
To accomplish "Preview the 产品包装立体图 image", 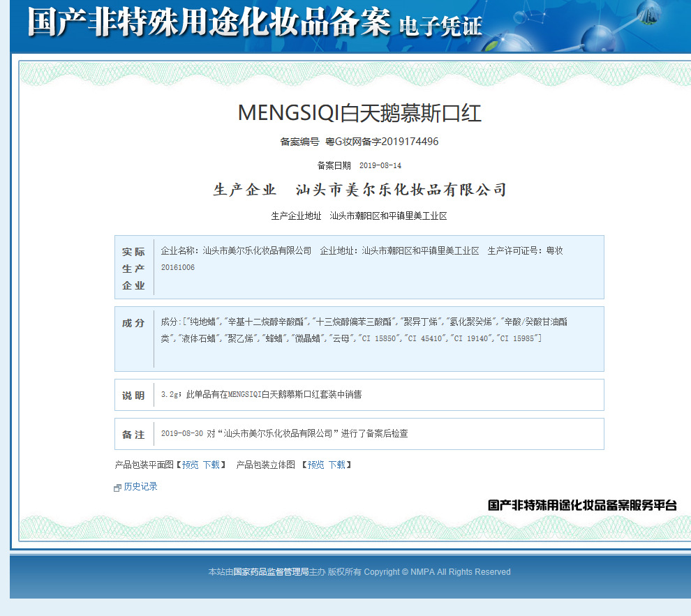I will point(315,465).
